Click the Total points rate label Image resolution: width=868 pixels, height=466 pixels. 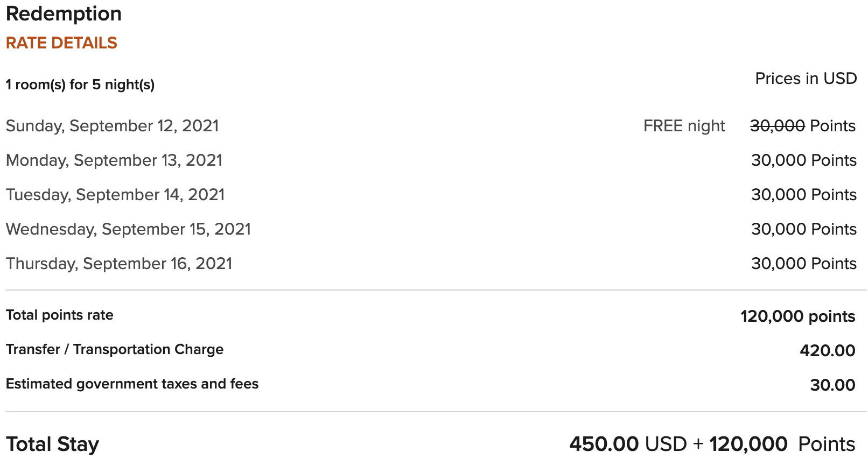[60, 315]
